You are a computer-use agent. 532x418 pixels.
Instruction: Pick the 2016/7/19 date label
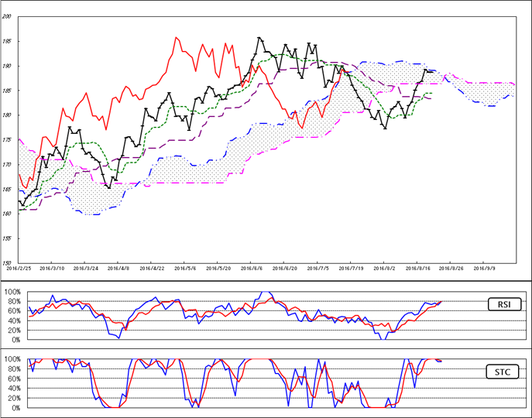(x=352, y=268)
